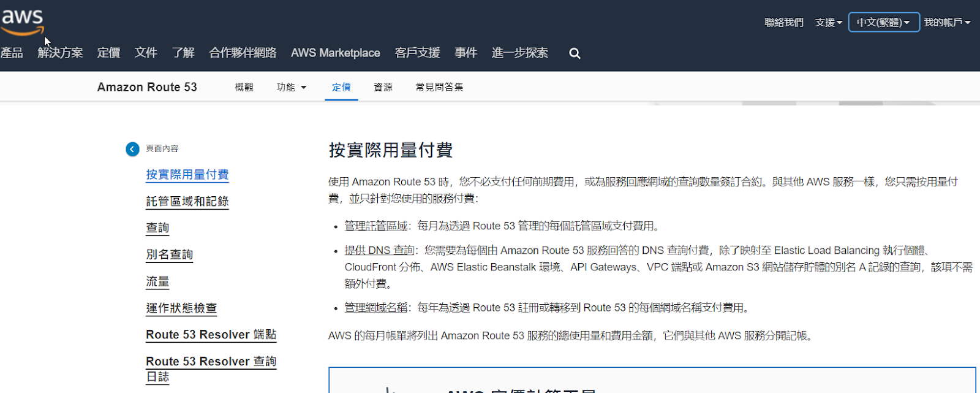The height and width of the screenshot is (393, 980).
Task: Open the search magnifier icon
Action: [x=575, y=53]
